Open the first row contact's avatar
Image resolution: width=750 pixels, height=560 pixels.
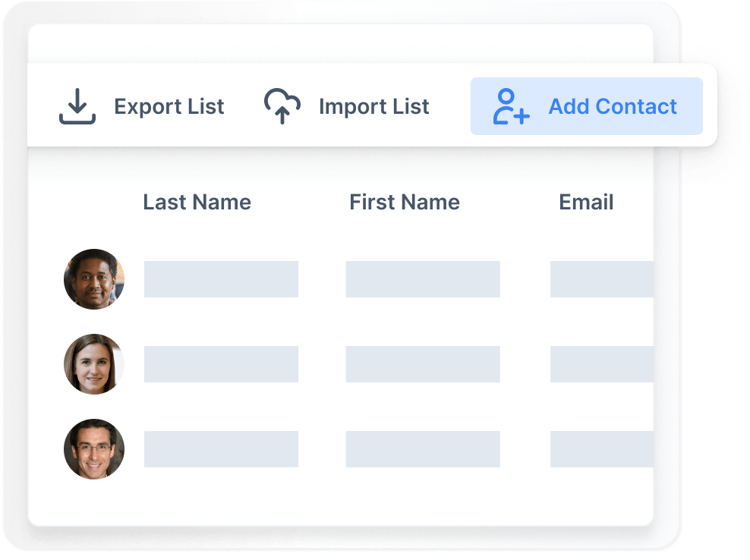click(94, 279)
